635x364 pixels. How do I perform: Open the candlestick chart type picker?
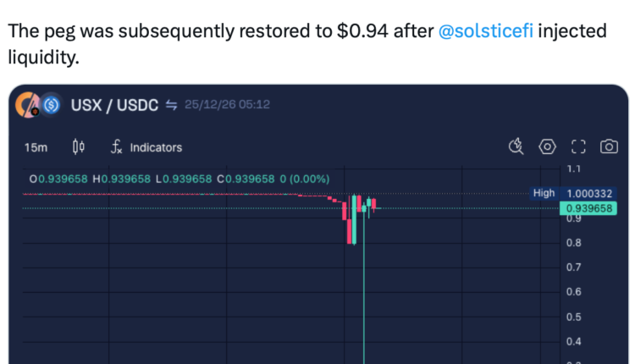point(79,147)
